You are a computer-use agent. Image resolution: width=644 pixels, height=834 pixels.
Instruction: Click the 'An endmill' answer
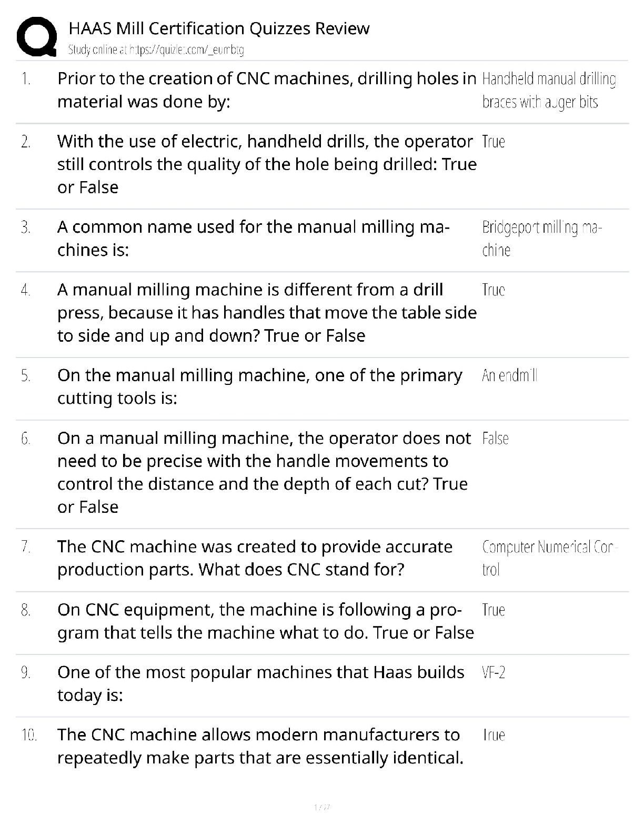click(509, 376)
